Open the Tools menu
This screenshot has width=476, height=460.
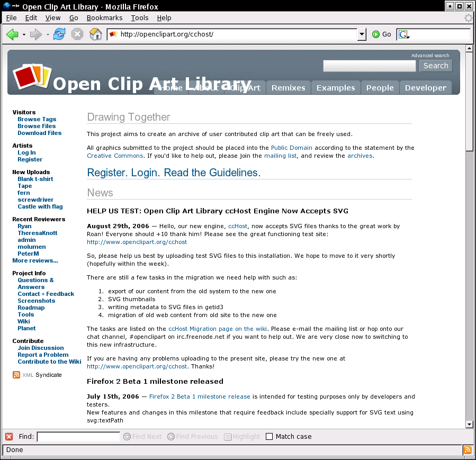(x=140, y=17)
